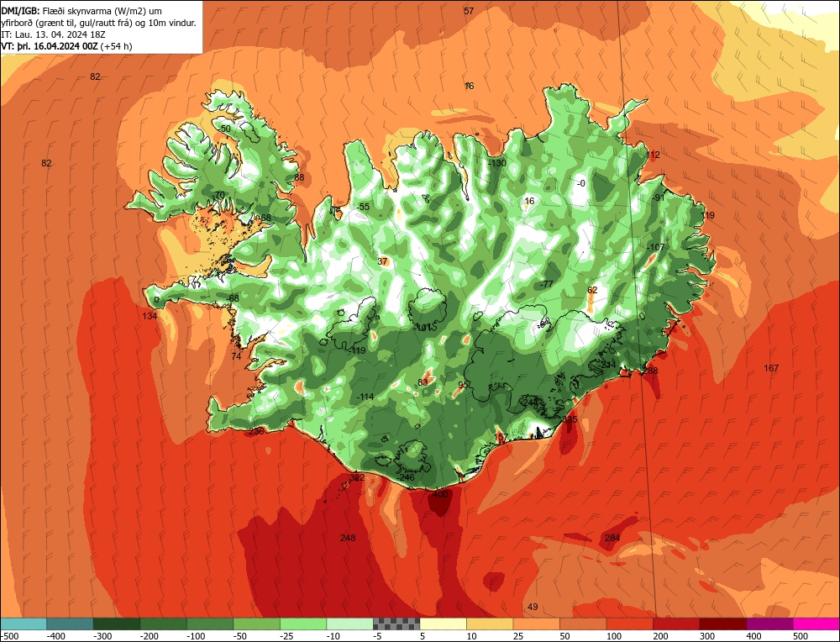Click the legend label 100
840x642 pixels.
tap(614, 636)
